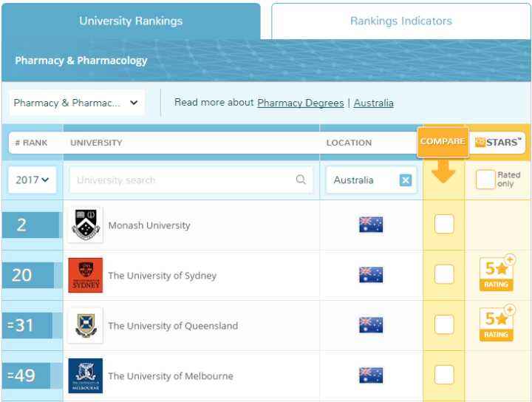
Task: Tick compare checkbox for University of Melbourne
Action: tap(444, 375)
